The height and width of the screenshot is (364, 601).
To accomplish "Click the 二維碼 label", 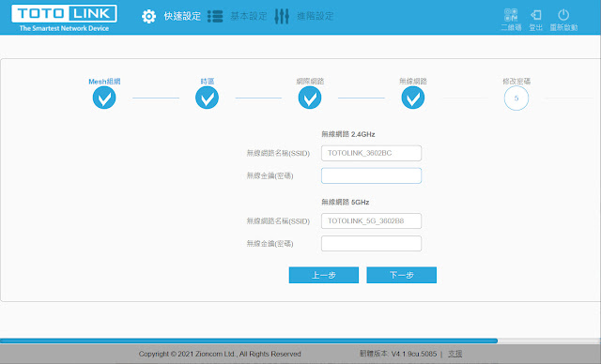I will [x=511, y=27].
